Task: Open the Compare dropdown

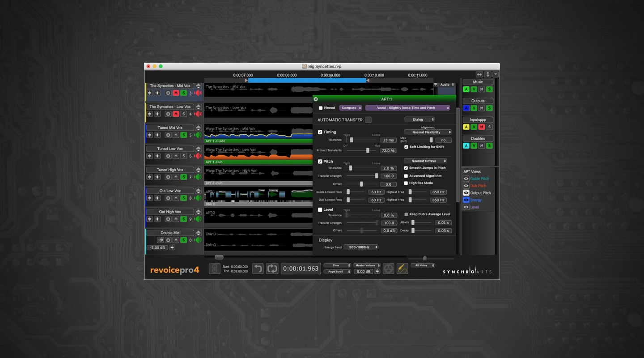Action: tap(351, 108)
